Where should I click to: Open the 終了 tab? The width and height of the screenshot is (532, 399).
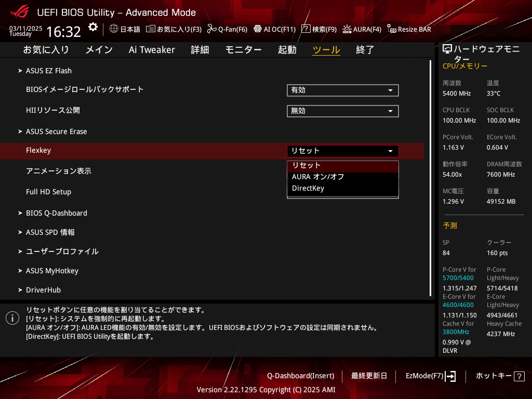[x=365, y=50]
